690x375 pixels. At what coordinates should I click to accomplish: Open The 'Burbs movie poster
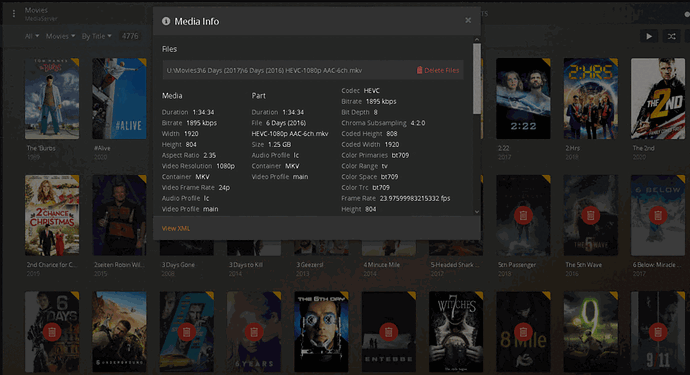pos(52,99)
